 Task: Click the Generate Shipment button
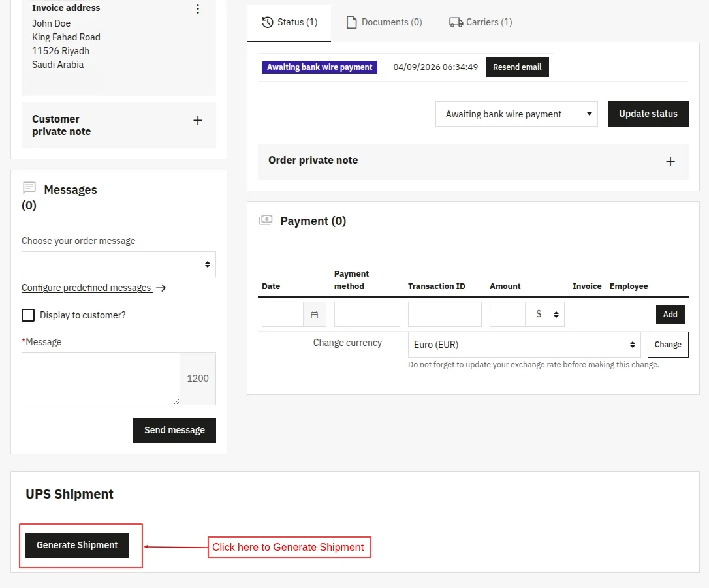(77, 545)
